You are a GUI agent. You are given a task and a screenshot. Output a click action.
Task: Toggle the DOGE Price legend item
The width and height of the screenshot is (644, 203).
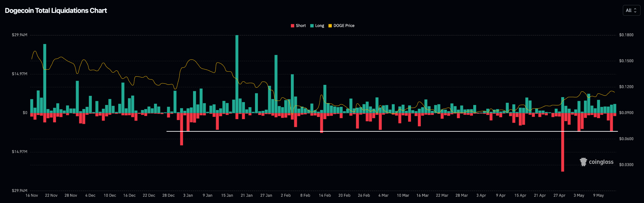[x=341, y=26]
